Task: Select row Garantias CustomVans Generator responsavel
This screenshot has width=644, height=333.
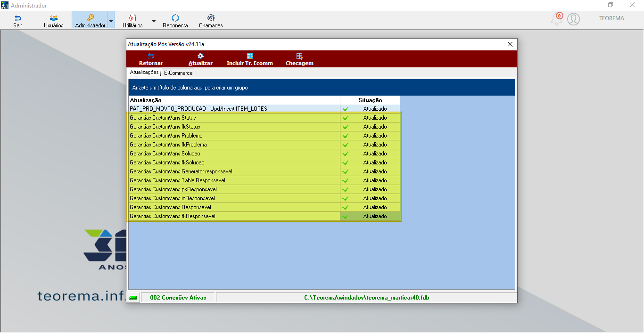Action: (264, 171)
